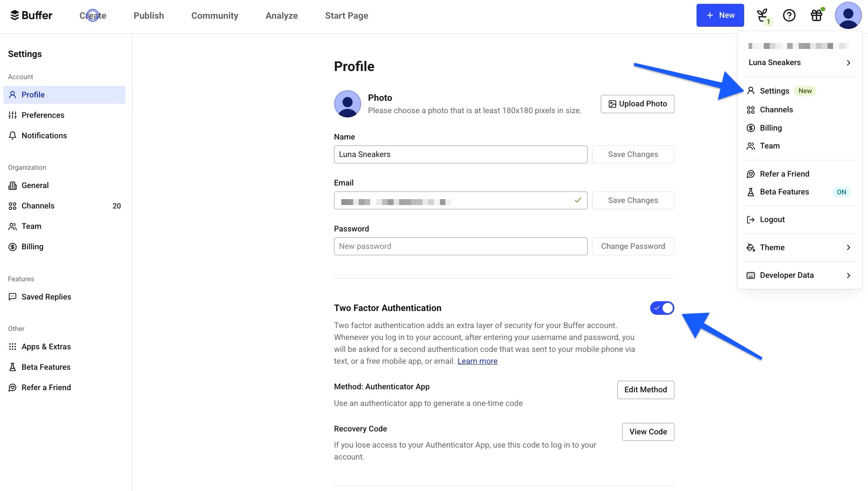Select Logout from the account menu
868x491 pixels.
click(x=772, y=220)
